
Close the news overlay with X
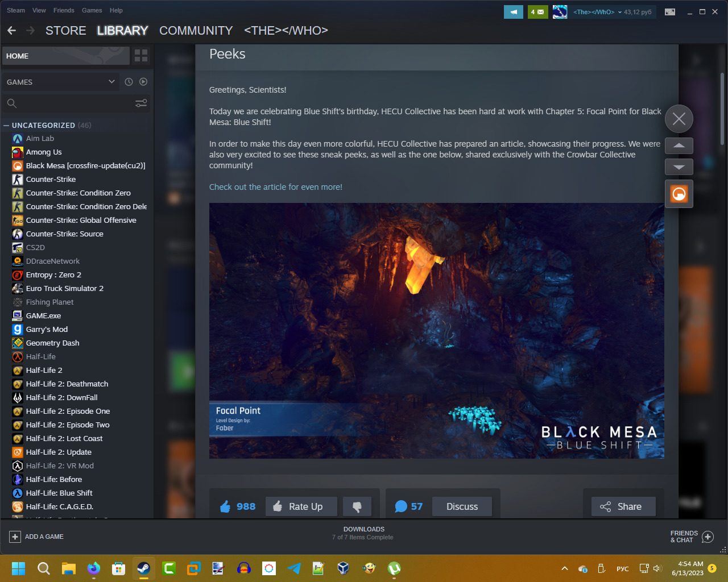(679, 119)
